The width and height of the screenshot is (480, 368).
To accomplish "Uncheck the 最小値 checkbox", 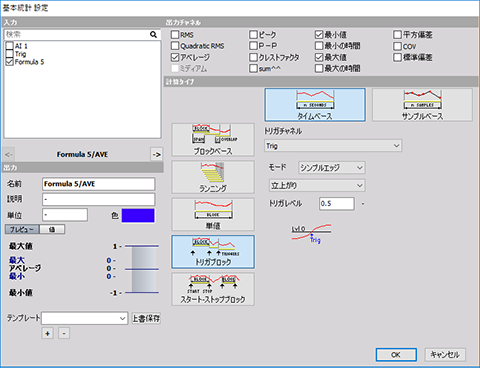I will [x=319, y=35].
